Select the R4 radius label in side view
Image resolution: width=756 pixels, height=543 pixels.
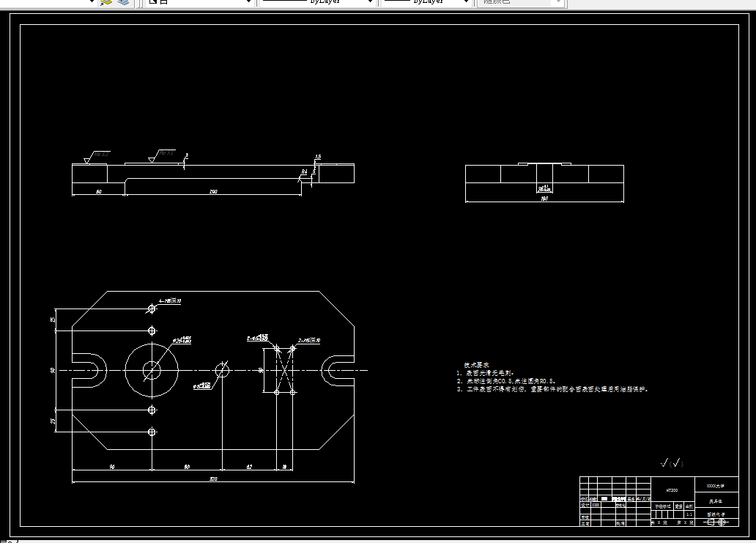click(x=304, y=171)
